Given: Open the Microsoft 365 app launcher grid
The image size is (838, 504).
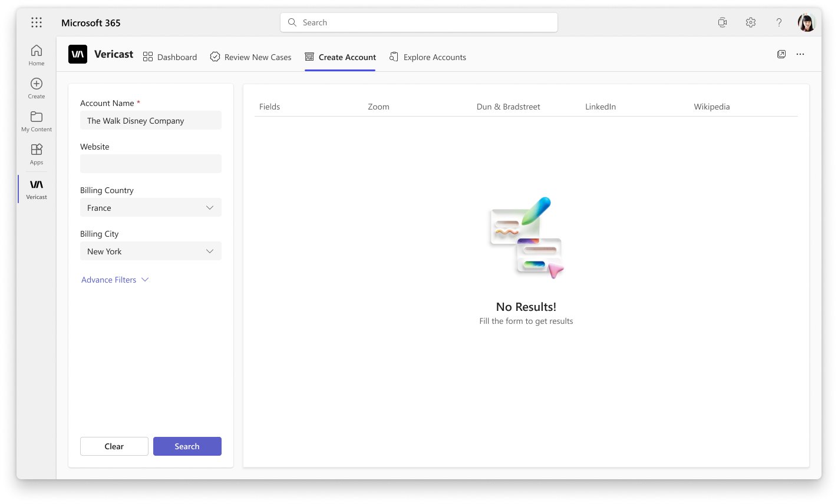Looking at the screenshot, I should pos(37,22).
